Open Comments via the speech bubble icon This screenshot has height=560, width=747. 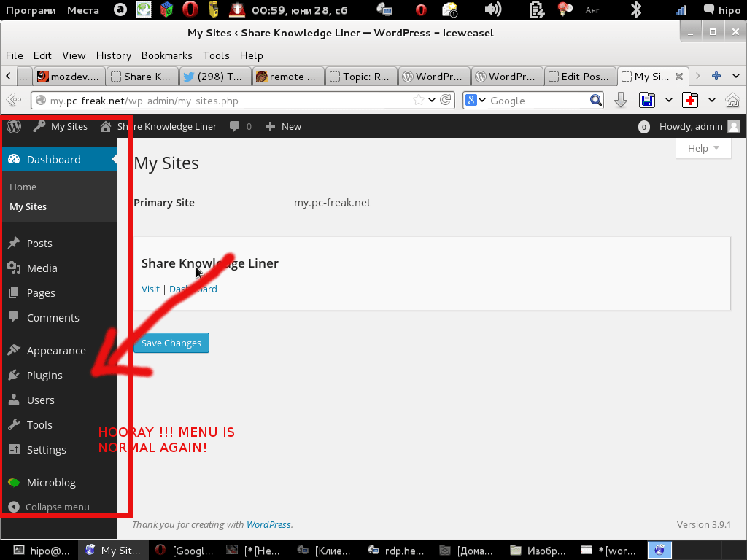12,317
